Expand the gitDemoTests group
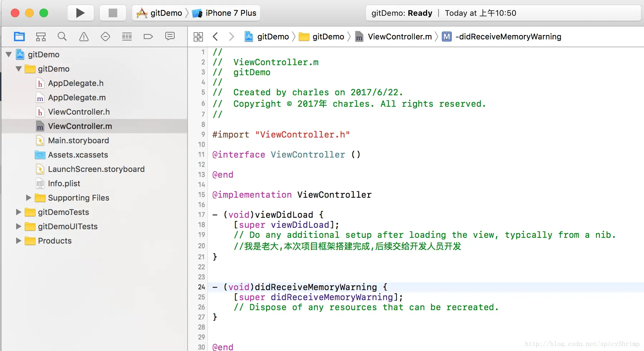The width and height of the screenshot is (644, 351). coord(19,212)
